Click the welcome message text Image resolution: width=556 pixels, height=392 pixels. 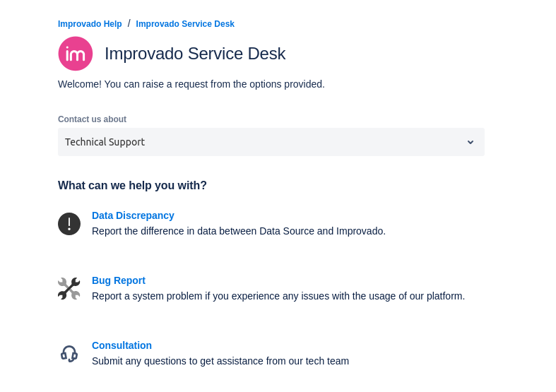point(191,84)
